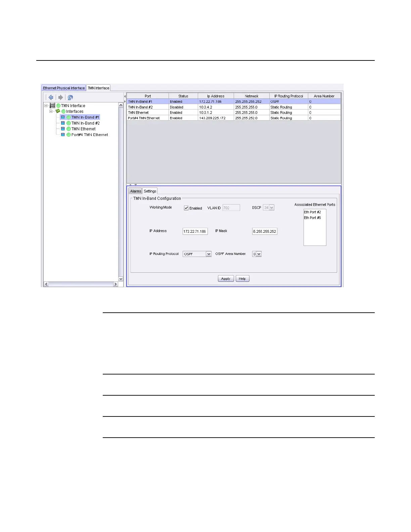Image resolution: width=411 pixels, height=532 pixels.
Task: Sort table by Status column header
Action: tap(183, 96)
